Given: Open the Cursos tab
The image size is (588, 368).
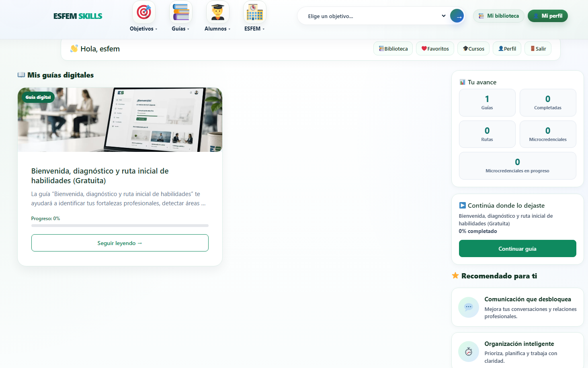Looking at the screenshot, I should 473,49.
